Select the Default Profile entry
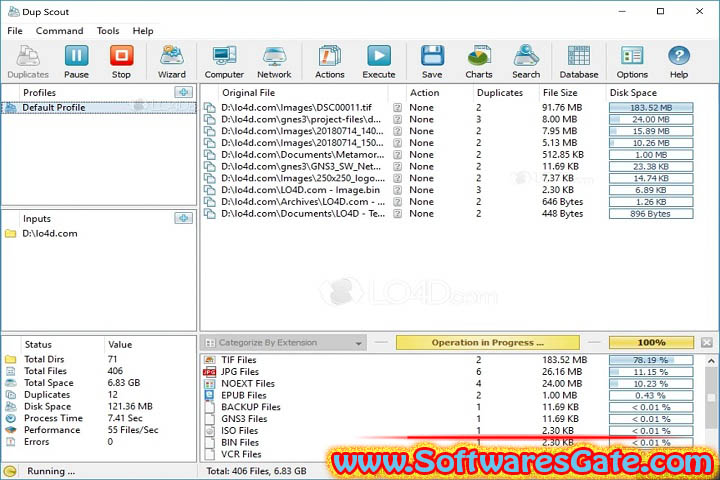Image resolution: width=720 pixels, height=480 pixels. click(99, 107)
